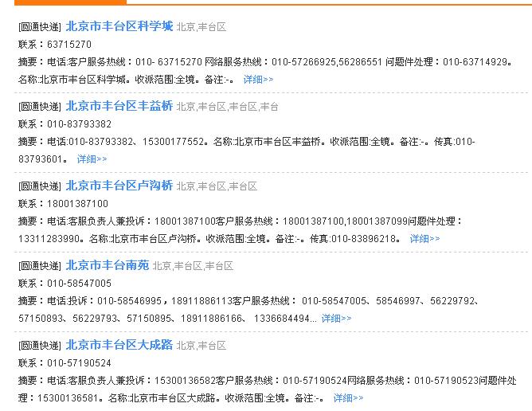The image size is (532, 411).
Task: Select contact number 010-83793382
Action: tap(79, 124)
